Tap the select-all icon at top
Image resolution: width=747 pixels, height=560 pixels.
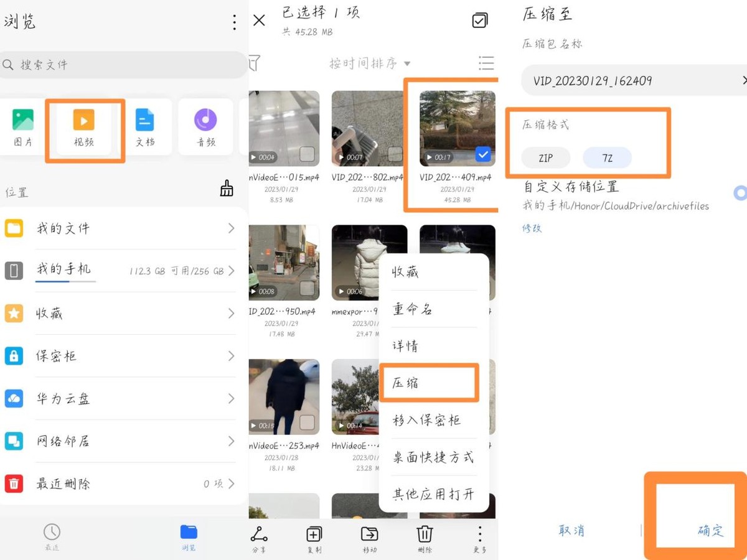(479, 21)
